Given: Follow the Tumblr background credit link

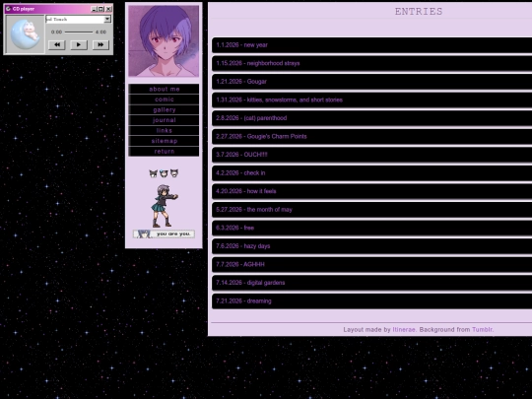Looking at the screenshot, I should pos(482,329).
